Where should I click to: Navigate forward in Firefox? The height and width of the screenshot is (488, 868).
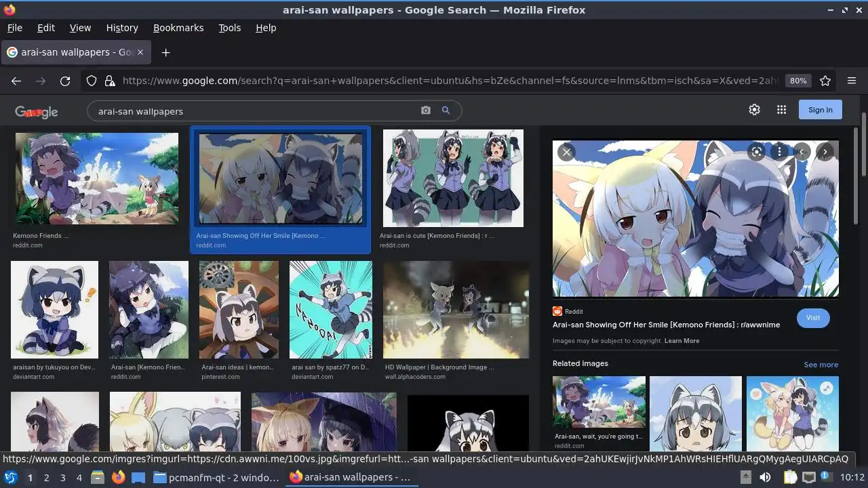coord(41,81)
